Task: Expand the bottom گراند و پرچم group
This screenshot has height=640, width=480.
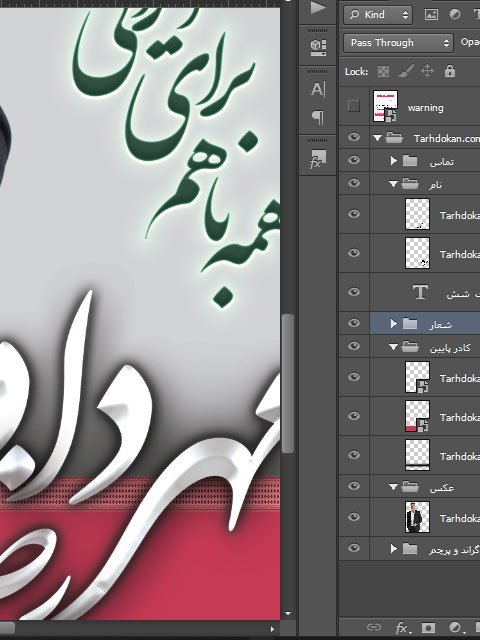Action: click(x=393, y=549)
